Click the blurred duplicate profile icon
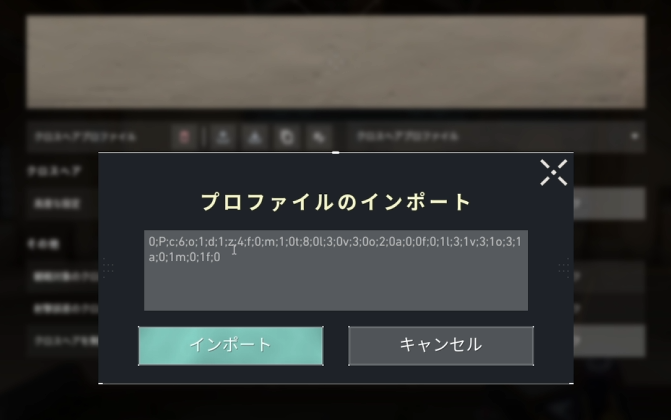The width and height of the screenshot is (671, 420). pyautogui.click(x=287, y=137)
